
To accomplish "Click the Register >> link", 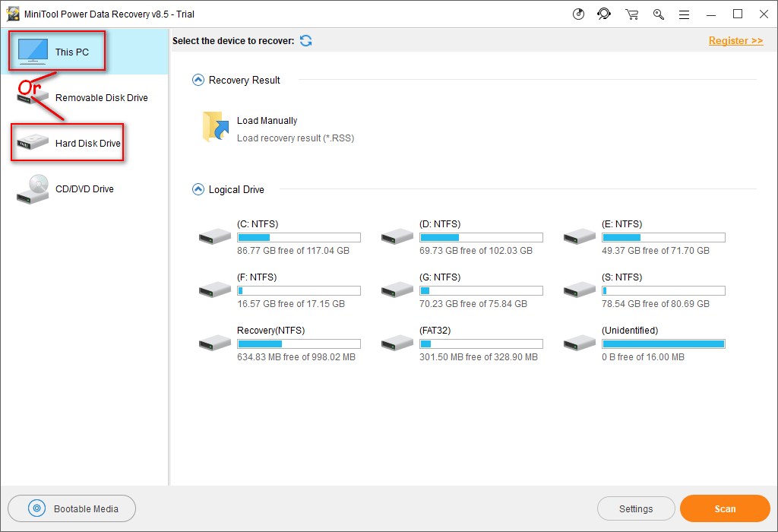I will [735, 41].
